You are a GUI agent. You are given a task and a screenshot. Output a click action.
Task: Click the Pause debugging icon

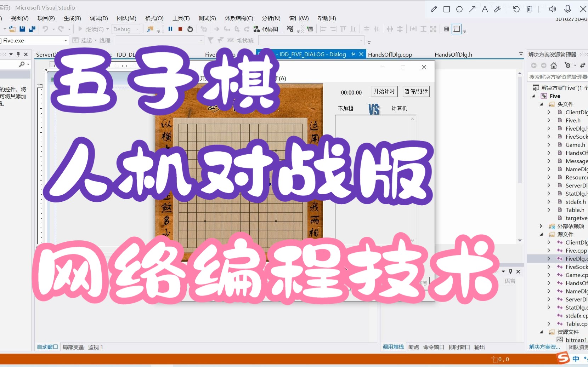pos(170,29)
